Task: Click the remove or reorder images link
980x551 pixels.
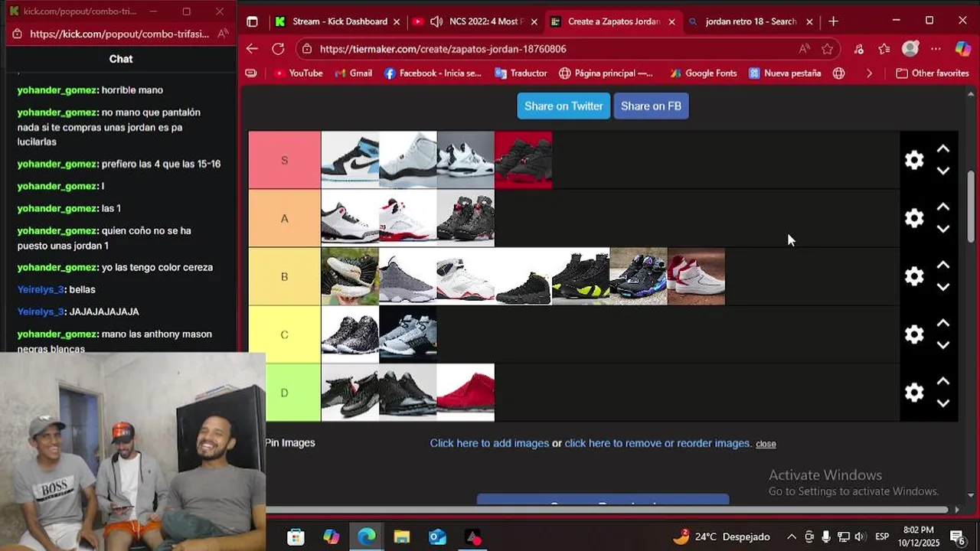Action: (658, 443)
